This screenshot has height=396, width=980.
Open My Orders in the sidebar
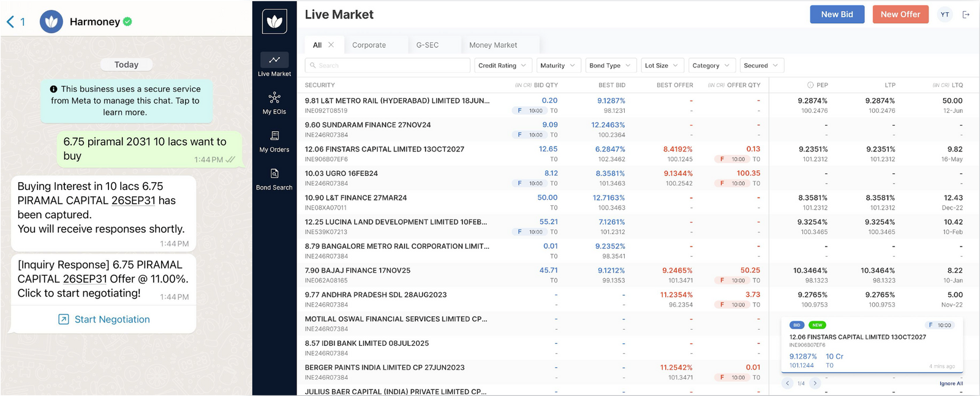274,141
